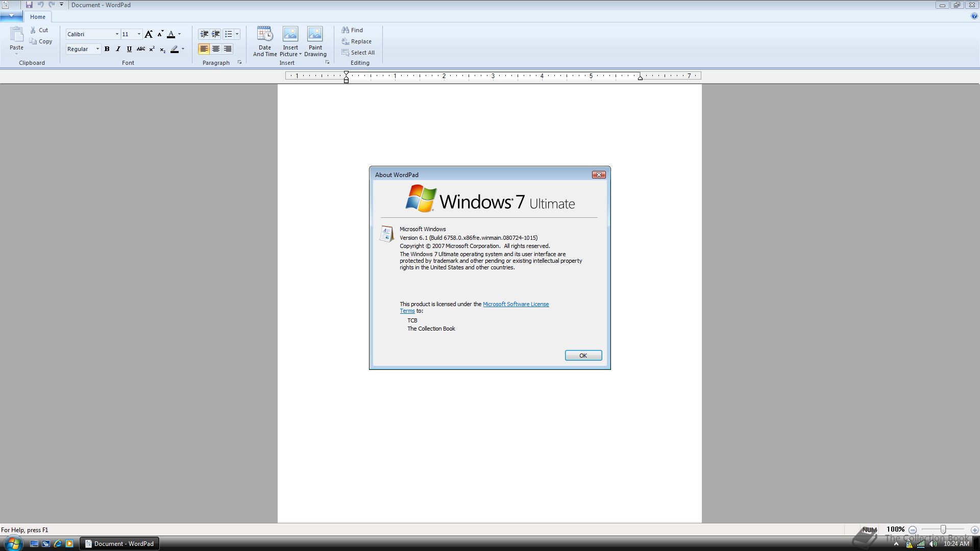
Task: Center align text
Action: pos(216,49)
